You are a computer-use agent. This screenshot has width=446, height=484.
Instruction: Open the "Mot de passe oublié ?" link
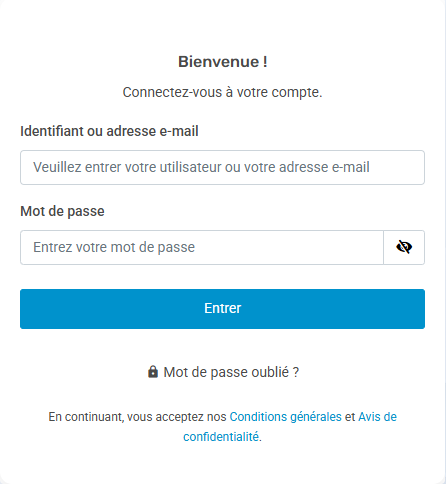click(231, 372)
